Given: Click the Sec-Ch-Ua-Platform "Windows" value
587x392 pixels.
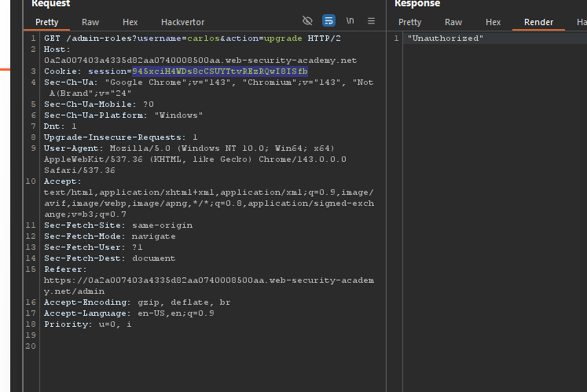Looking at the screenshot, I should coord(178,115).
